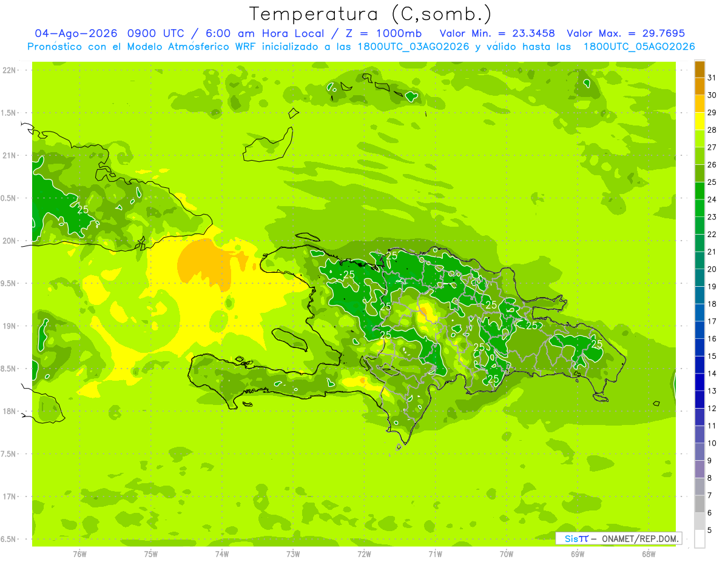728x562 pixels.
Task: Click the '21N' latitude label
Action: coord(9,155)
